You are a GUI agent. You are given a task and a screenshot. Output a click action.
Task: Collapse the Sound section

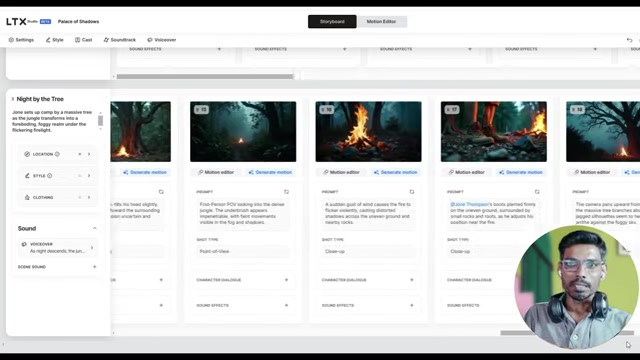[x=94, y=229]
